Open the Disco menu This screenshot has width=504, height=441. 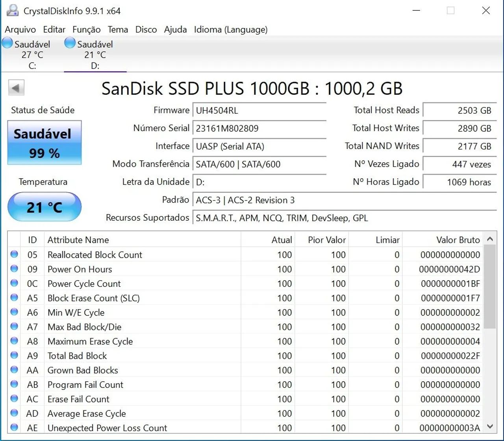(x=146, y=30)
